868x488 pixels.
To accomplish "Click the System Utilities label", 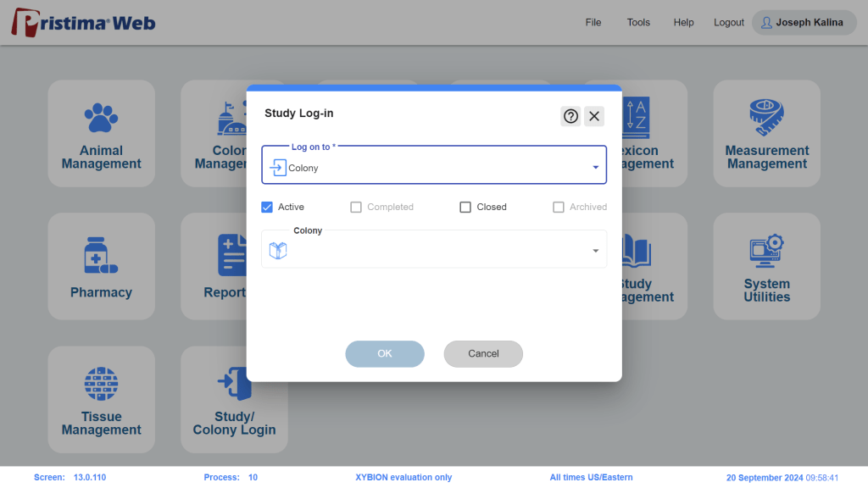I will pyautogui.click(x=766, y=291).
